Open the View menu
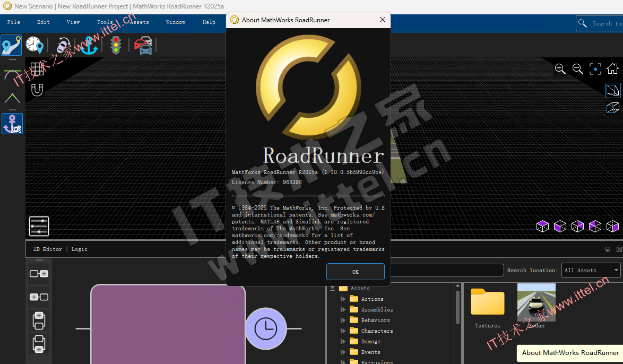This screenshot has width=623, height=364. point(73,22)
